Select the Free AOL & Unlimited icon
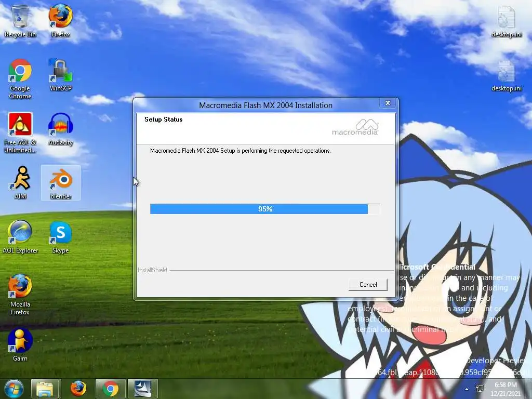 click(20, 132)
